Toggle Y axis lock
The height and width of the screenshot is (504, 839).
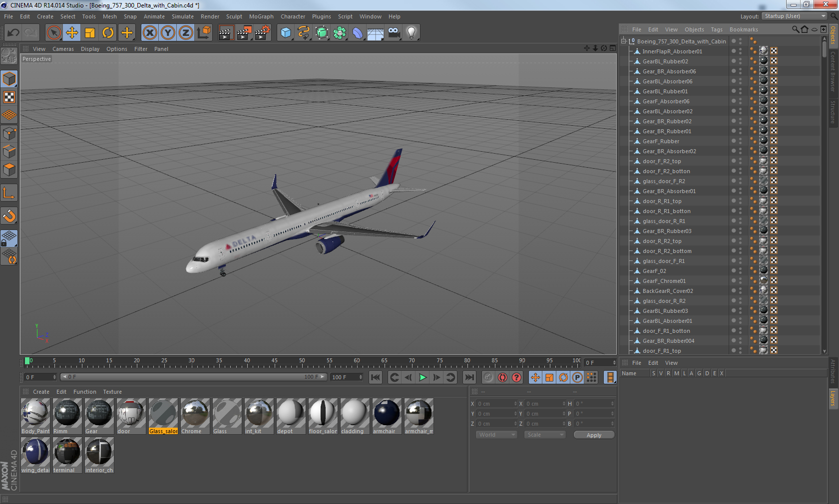click(x=168, y=33)
